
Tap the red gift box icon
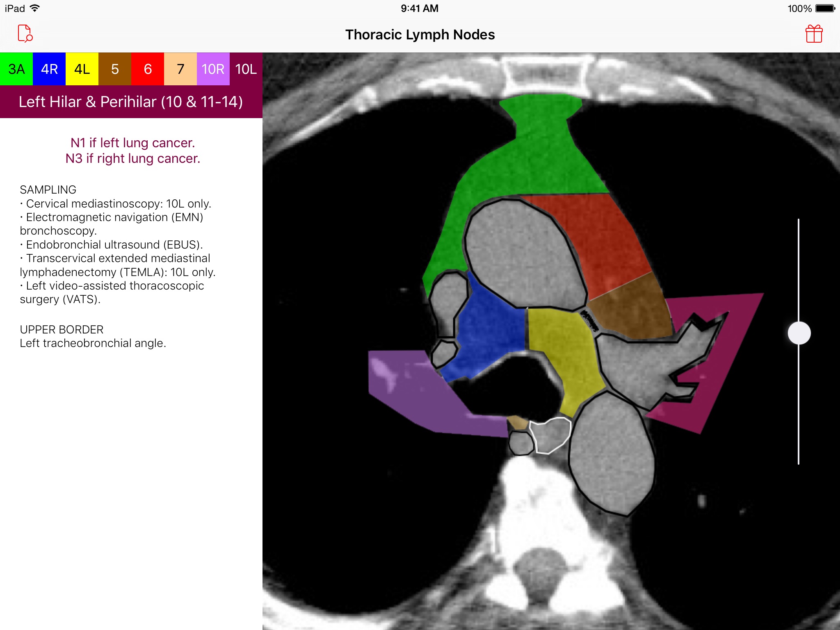click(x=814, y=34)
